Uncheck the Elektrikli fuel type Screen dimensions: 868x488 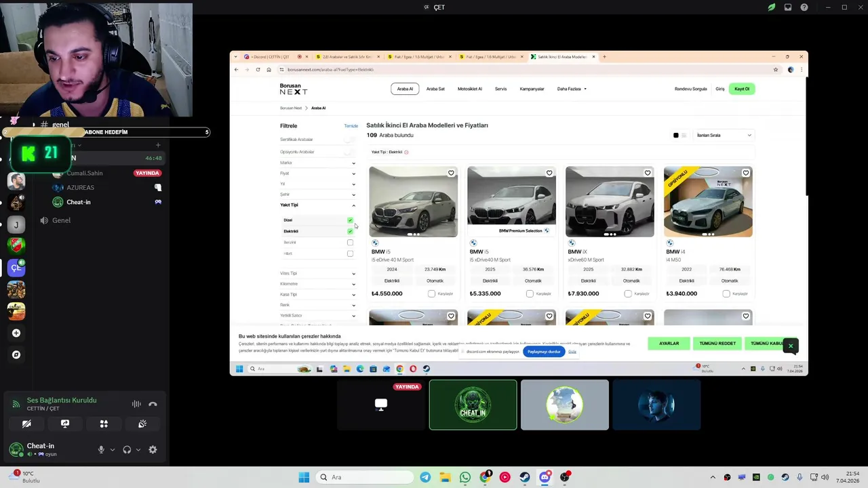click(x=350, y=231)
